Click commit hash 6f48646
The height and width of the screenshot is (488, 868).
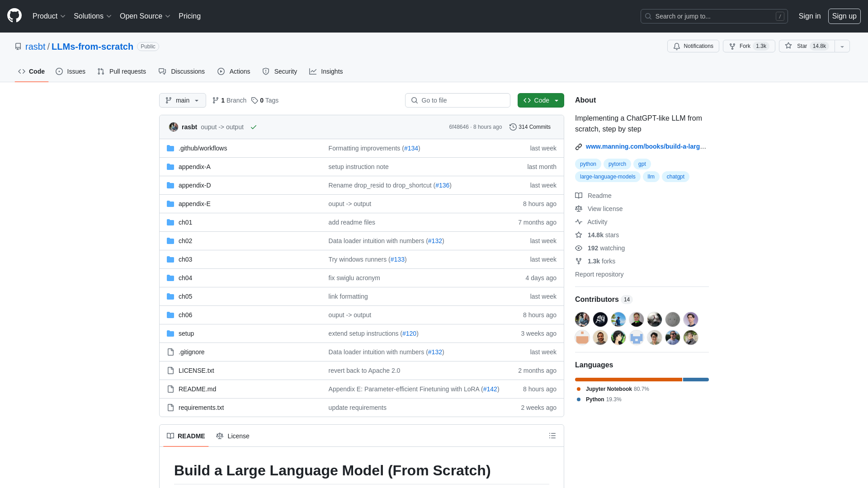tap(459, 127)
